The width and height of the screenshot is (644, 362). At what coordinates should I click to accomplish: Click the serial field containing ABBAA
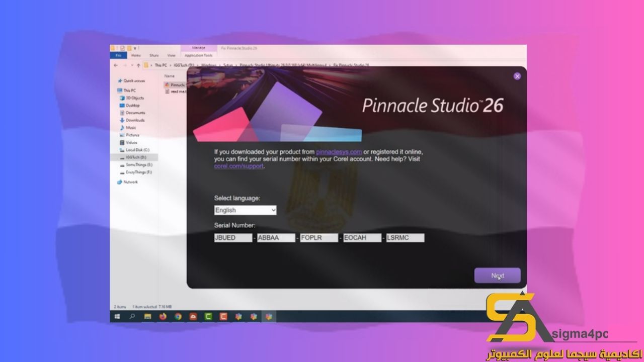[x=276, y=238]
